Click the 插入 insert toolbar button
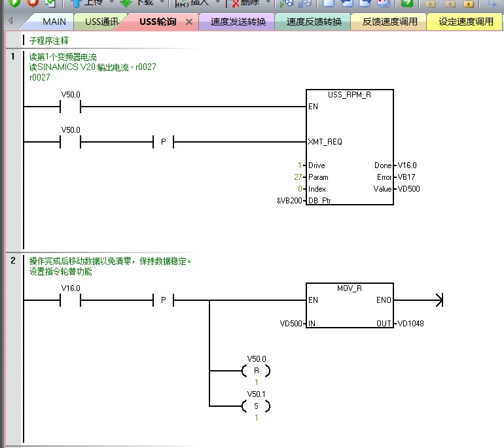504x448 pixels. coord(192,3)
